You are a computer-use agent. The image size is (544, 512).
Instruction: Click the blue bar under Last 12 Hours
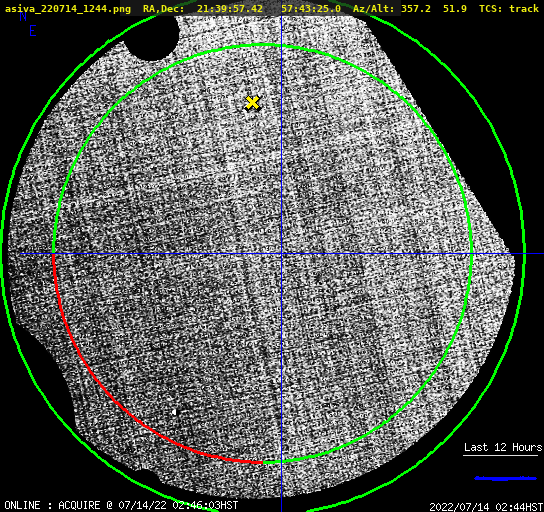coord(505,478)
